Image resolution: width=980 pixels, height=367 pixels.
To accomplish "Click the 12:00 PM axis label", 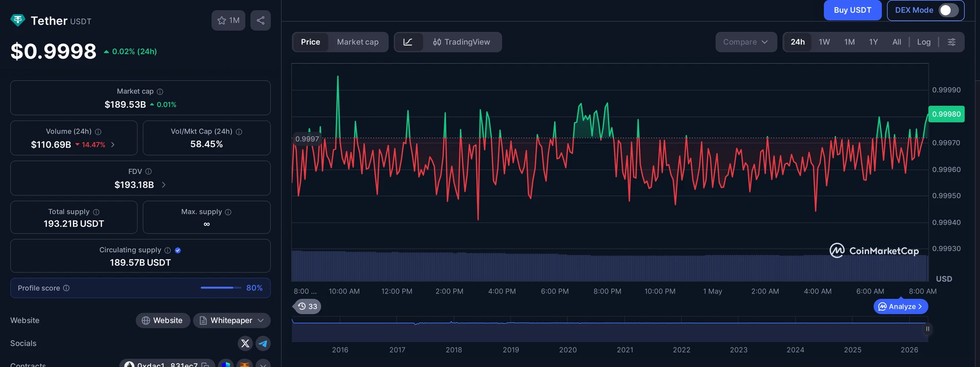I will pos(397,291).
